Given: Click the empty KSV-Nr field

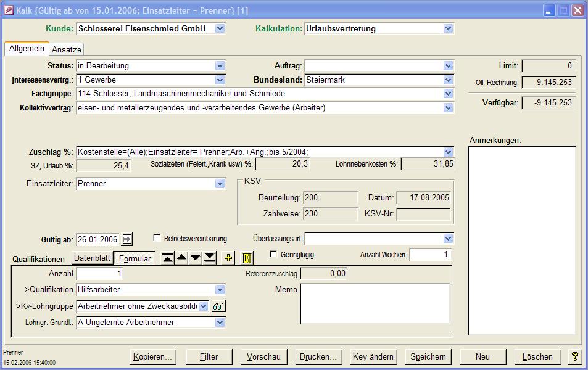Looking at the screenshot, I should [x=423, y=214].
